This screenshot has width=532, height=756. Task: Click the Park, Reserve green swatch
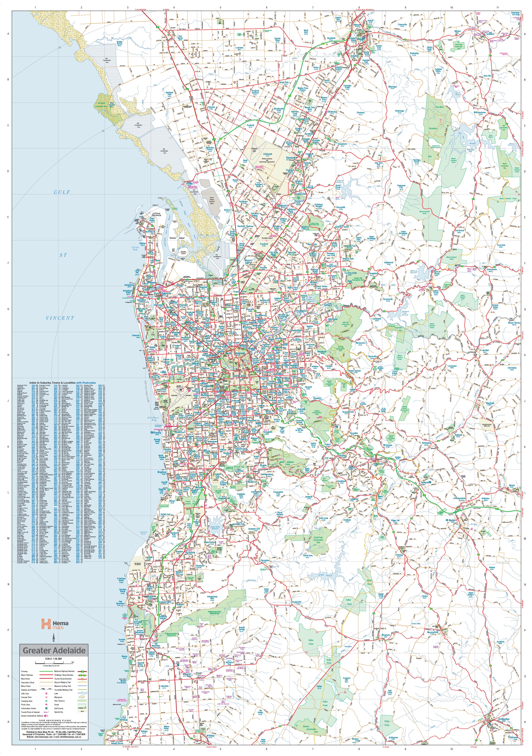82,701
